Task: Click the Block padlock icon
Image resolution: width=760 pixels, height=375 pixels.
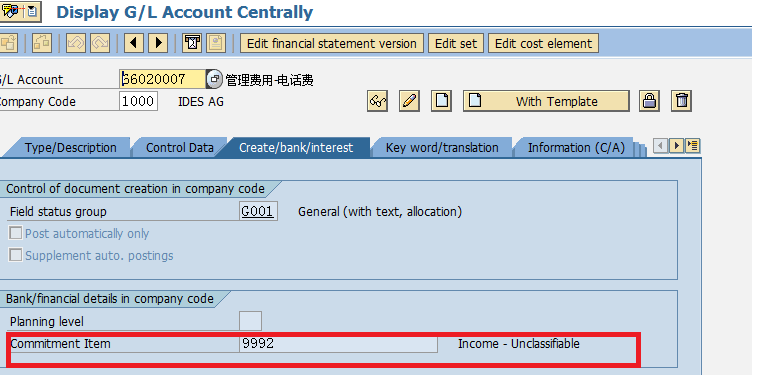Action: (649, 101)
